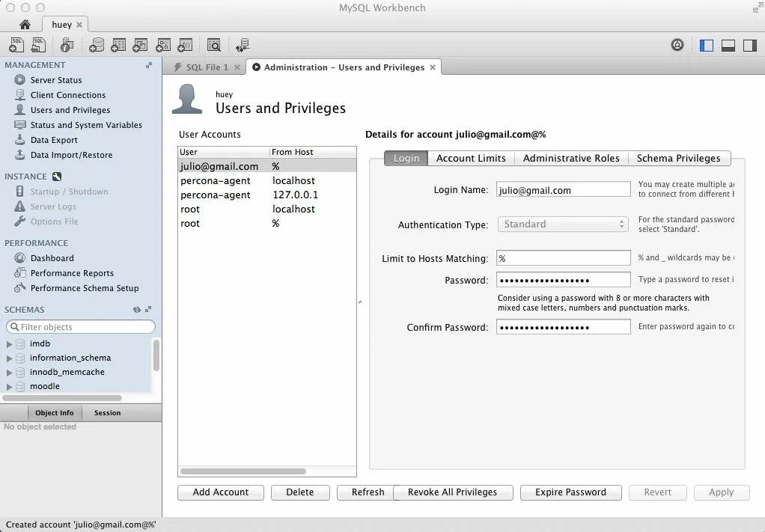Create new view toolbar icon
Image resolution: width=765 pixels, height=532 pixels.
point(140,45)
